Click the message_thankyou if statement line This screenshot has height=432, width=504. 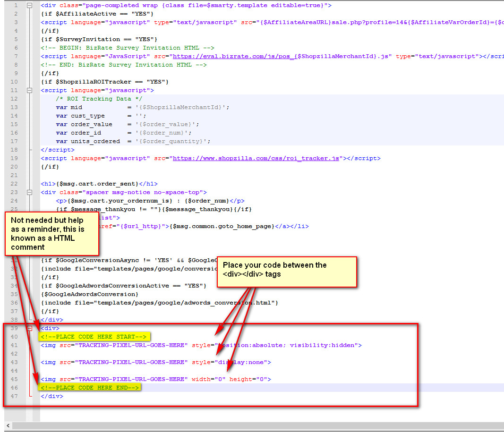(x=154, y=210)
